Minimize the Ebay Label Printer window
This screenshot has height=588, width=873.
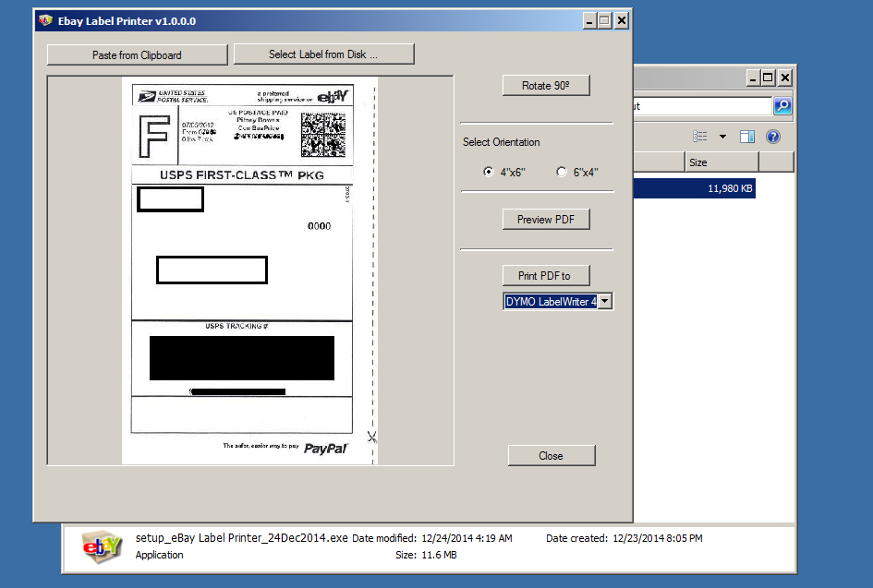[590, 21]
